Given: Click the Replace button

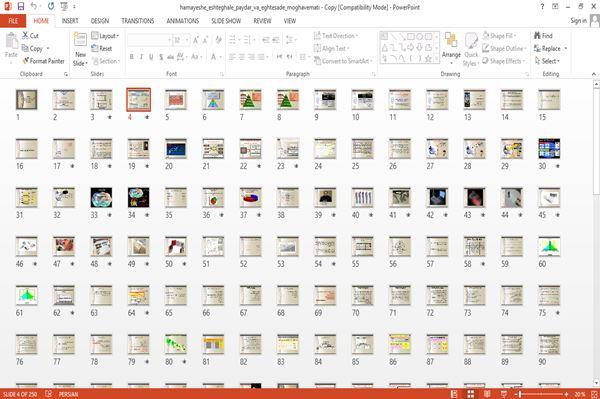Looking at the screenshot, I should [548, 49].
